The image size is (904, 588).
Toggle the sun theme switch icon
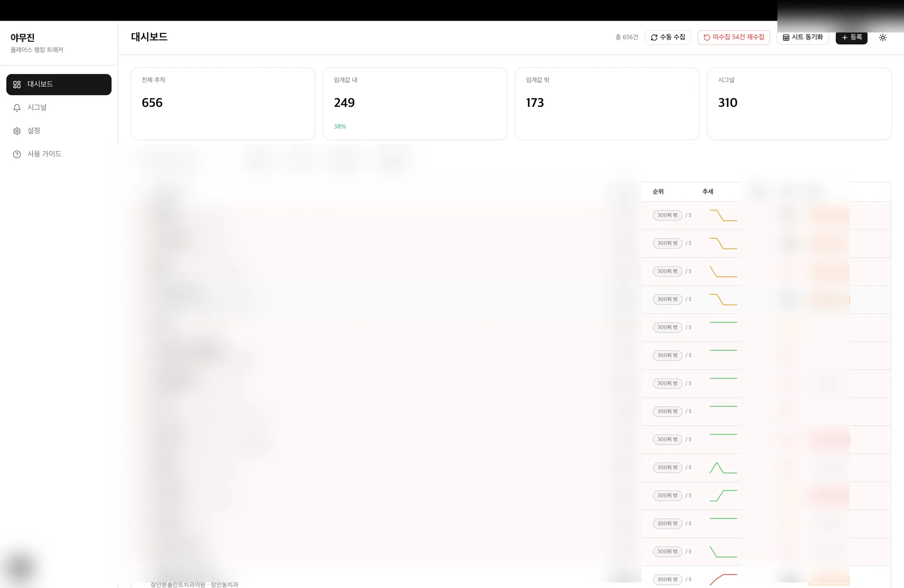point(882,38)
